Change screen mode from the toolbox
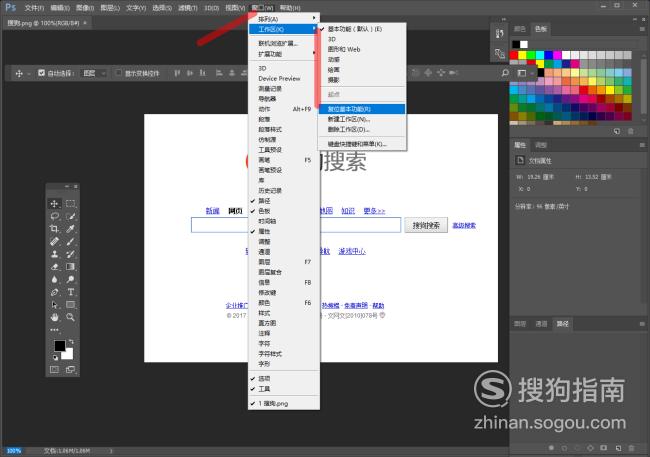The image size is (650, 457). pyautogui.click(x=70, y=369)
